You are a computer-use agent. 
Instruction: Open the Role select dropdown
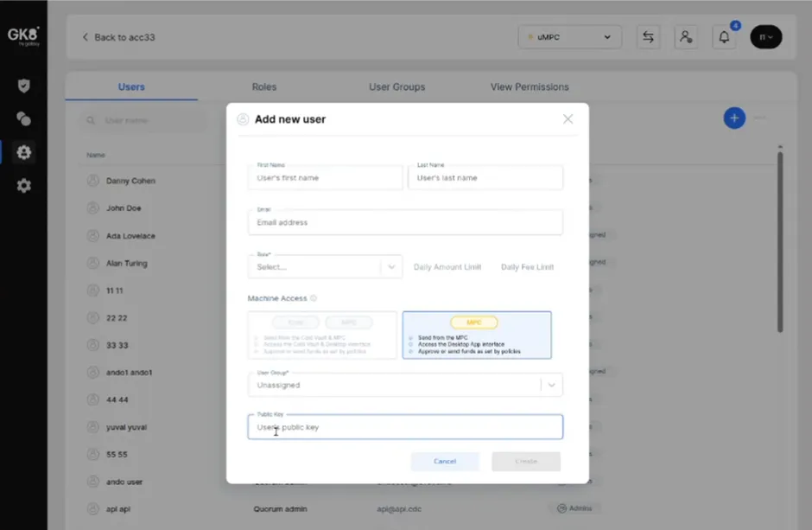click(x=325, y=267)
